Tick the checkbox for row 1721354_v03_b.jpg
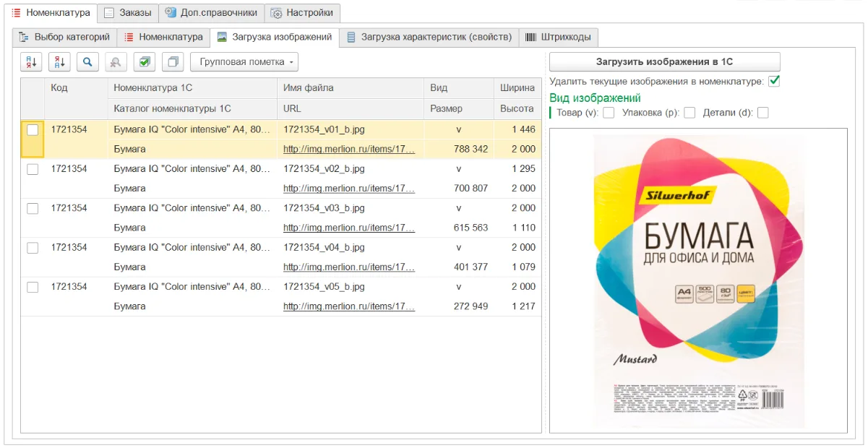This screenshot has height=448, width=868. coord(33,208)
